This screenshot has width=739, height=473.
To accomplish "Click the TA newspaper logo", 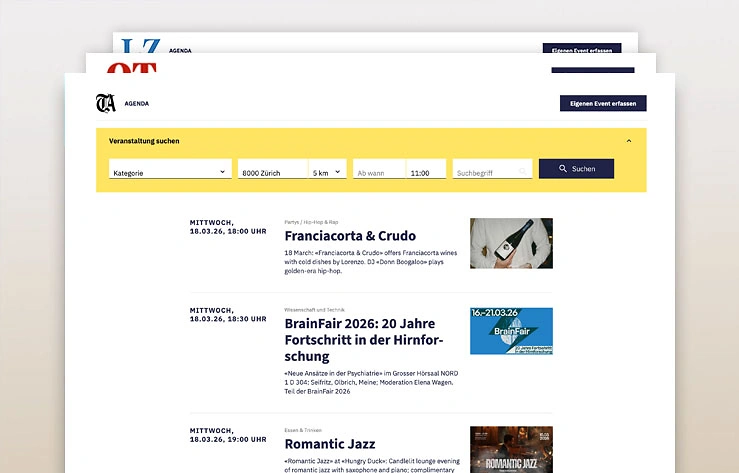I will [105, 103].
